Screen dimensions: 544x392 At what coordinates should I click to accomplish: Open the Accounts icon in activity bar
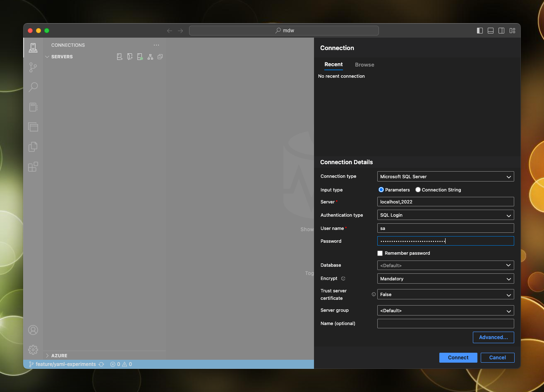pos(33,330)
